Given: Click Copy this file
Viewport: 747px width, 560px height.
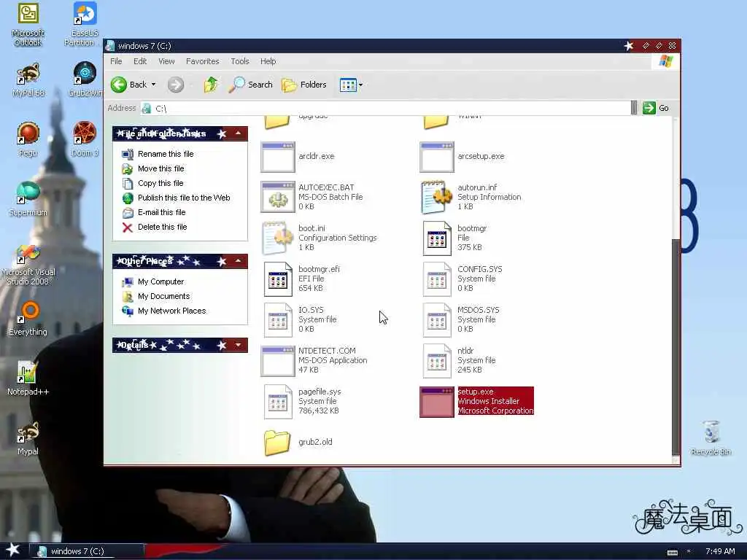Looking at the screenshot, I should (160, 183).
